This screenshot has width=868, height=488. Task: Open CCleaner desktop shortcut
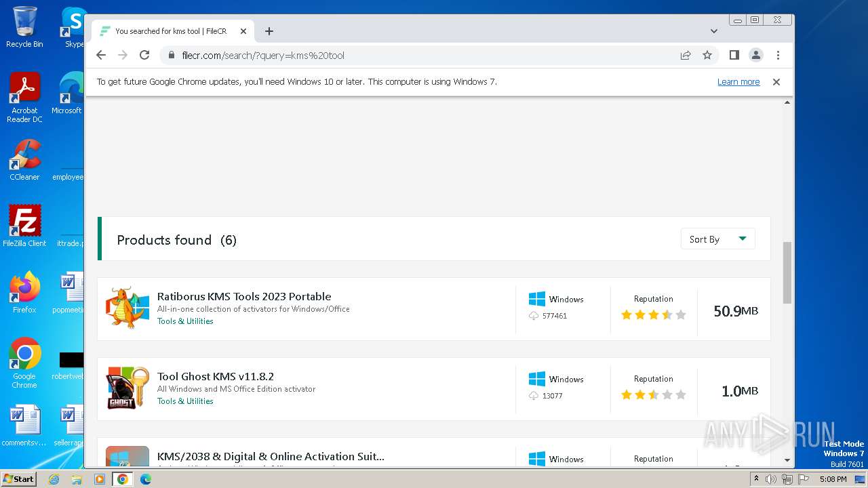click(24, 160)
